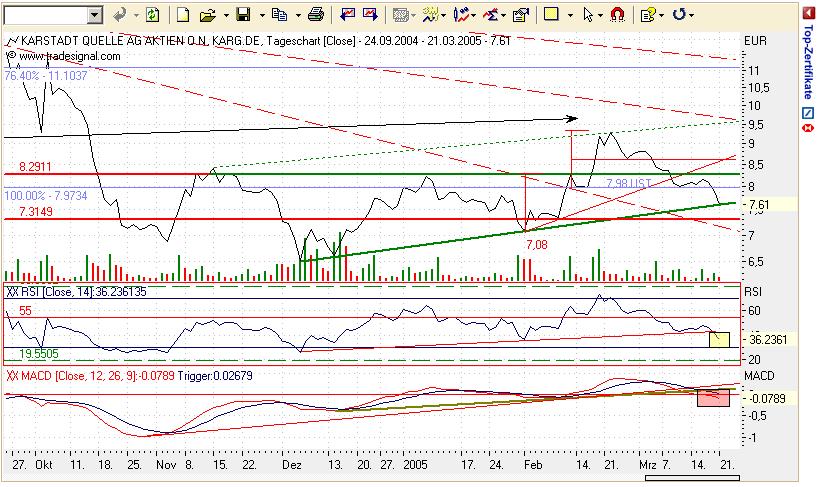Viewport: 821px width, 487px height.
Task: Click the new document icon
Action: (x=183, y=15)
